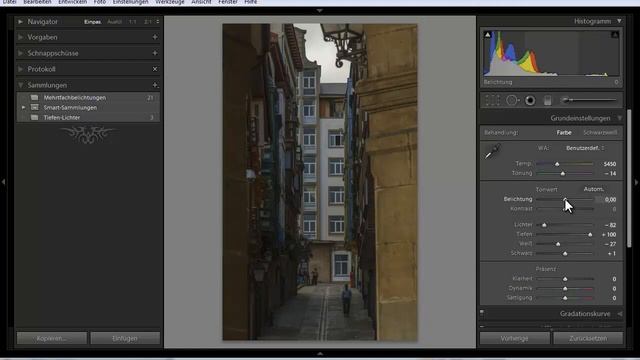Open the Foto menu
This screenshot has width=640, height=360.
click(x=100, y=2)
